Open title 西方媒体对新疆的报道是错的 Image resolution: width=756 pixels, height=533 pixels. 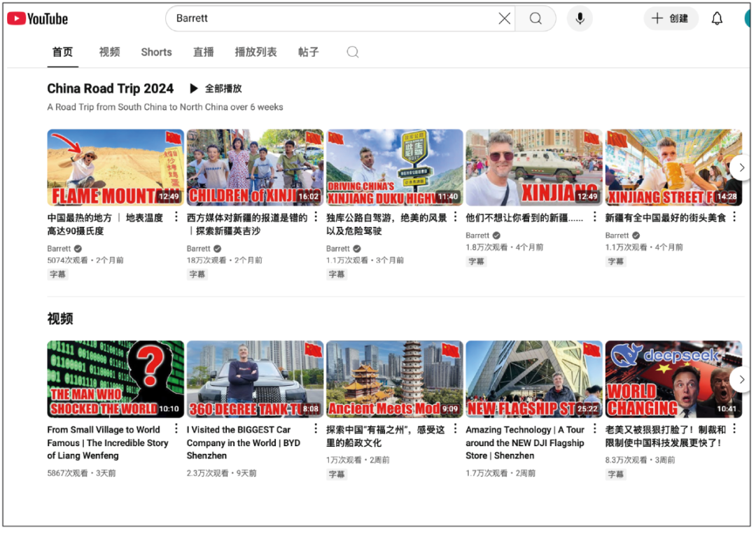247,224
